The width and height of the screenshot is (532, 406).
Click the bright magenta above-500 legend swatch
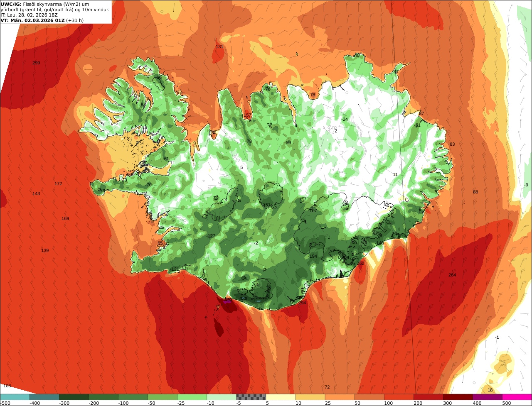point(517,397)
